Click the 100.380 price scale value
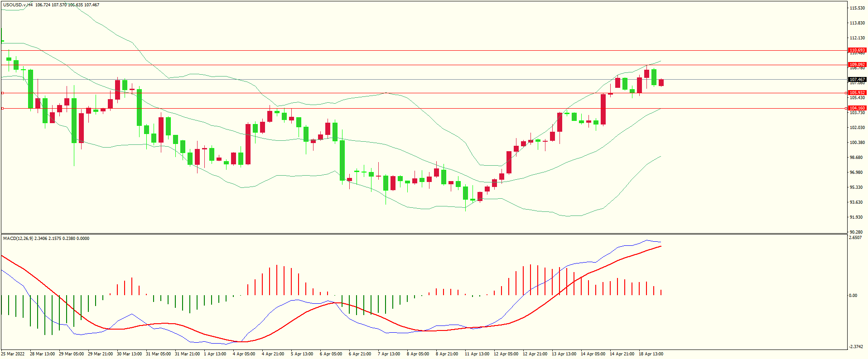Image resolution: width=868 pixels, height=359 pixels. (x=858, y=143)
